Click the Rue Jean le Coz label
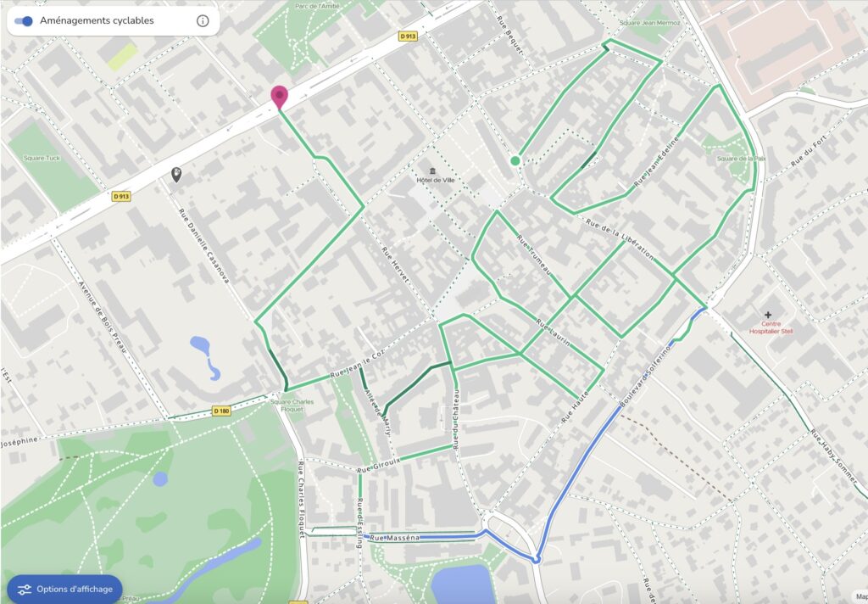This screenshot has width=868, height=604. coord(358,365)
